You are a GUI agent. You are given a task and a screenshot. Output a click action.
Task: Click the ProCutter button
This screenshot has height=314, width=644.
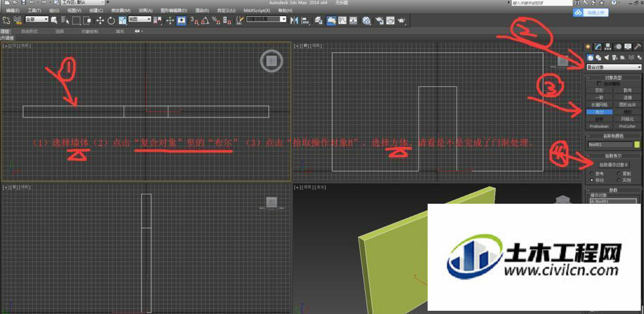628,126
